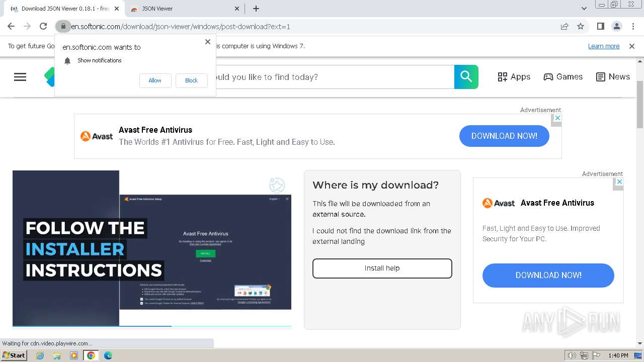Open the Chrome three-dot menu
This screenshot has width=644, height=362.
pos(632,26)
